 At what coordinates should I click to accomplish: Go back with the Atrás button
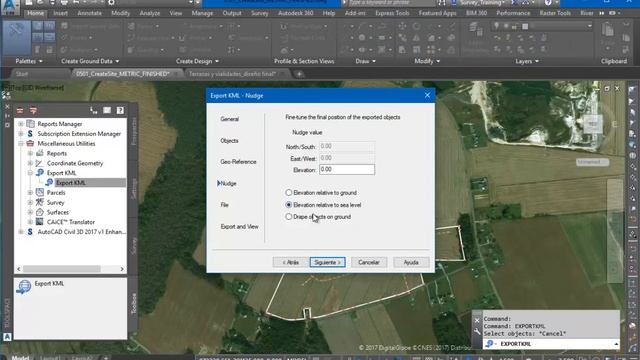290,262
